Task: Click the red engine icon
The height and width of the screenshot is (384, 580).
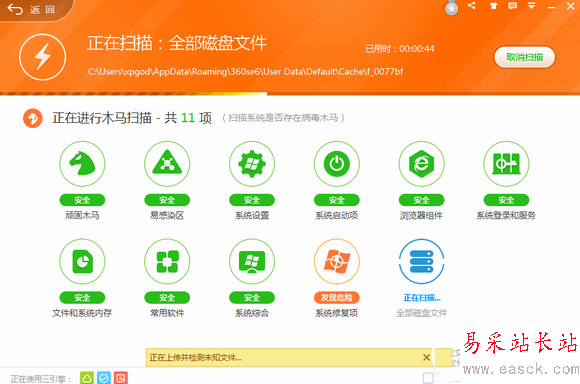Action: pyautogui.click(x=121, y=378)
